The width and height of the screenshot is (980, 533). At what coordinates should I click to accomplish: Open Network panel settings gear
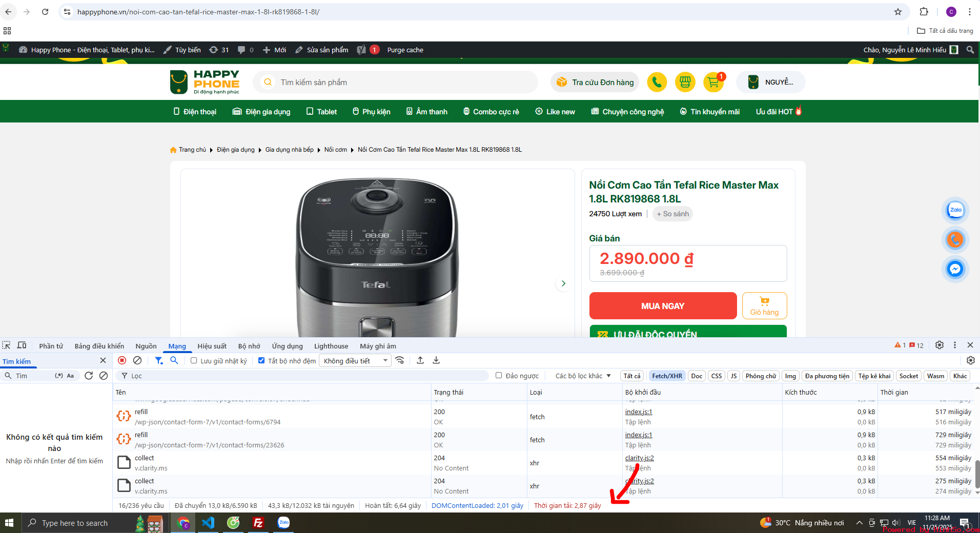coord(970,360)
